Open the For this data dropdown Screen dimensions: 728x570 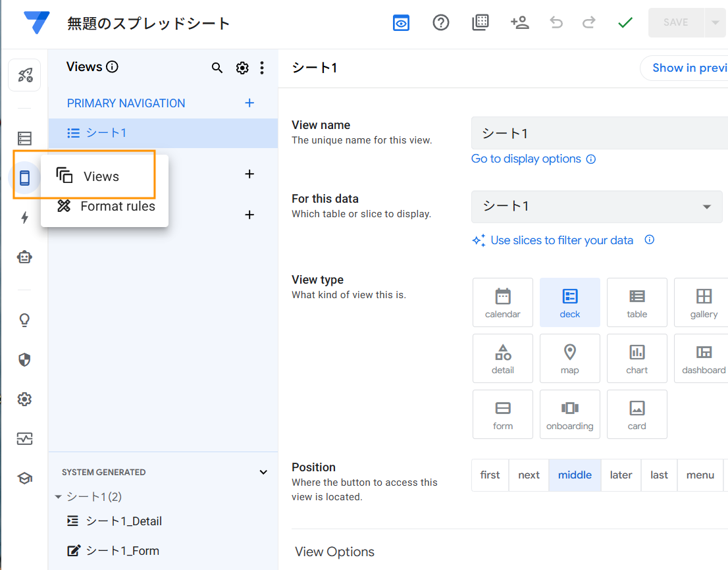click(596, 206)
